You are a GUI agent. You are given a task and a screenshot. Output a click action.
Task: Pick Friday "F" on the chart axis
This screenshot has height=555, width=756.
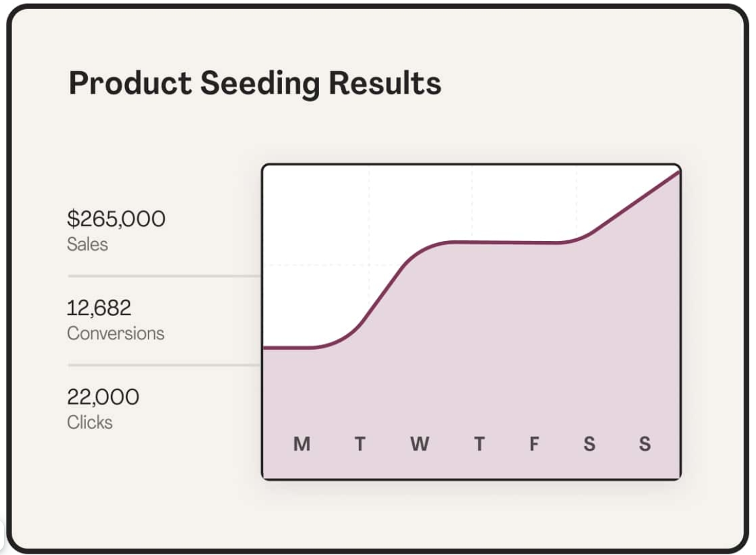coord(534,444)
